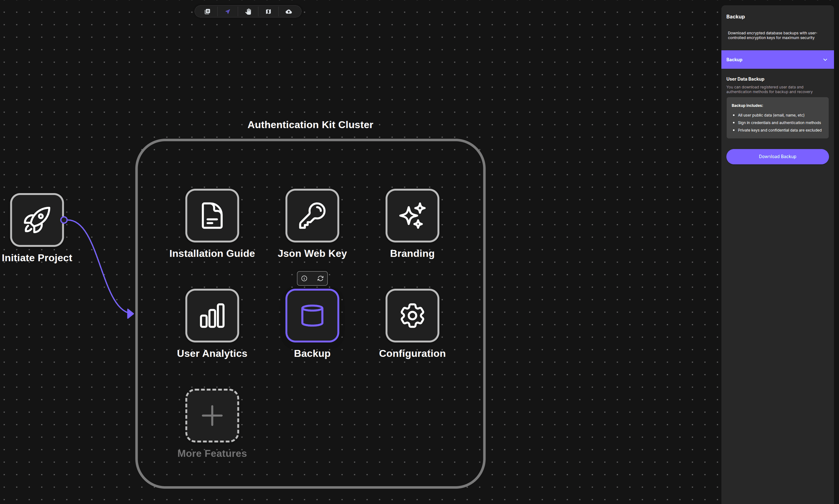
Task: Select the Json Web Key node
Action: (x=312, y=215)
